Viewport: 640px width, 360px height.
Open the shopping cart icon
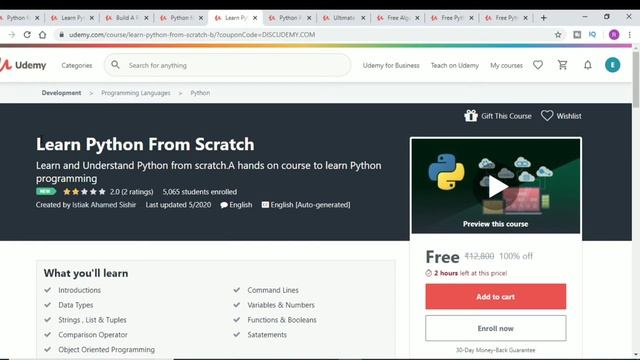coord(562,65)
